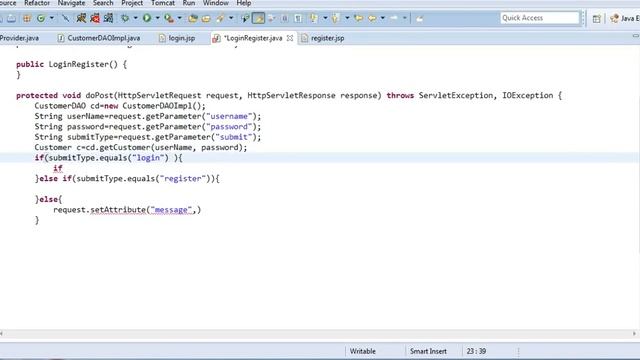Click the "register" string literal in code
This screenshot has width=640, height=360.
[x=182, y=179]
